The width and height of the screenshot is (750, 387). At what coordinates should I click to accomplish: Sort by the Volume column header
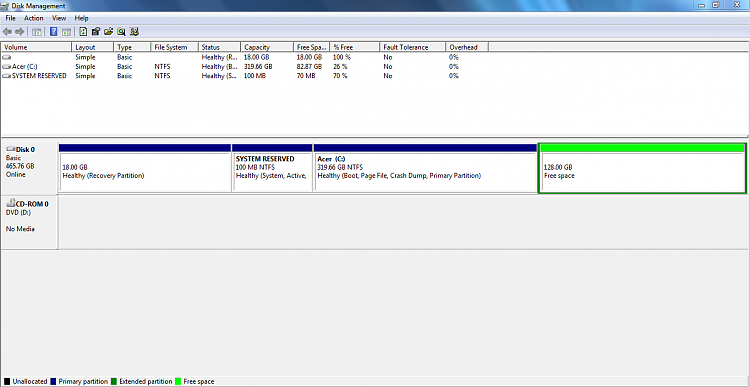pyautogui.click(x=36, y=47)
